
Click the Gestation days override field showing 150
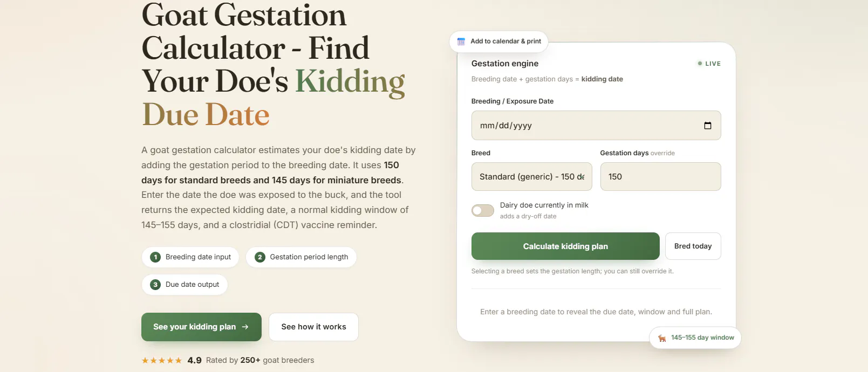coord(661,177)
